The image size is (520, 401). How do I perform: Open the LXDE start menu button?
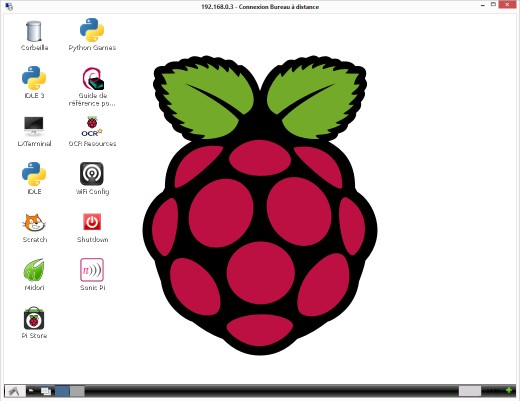pyautogui.click(x=14, y=391)
